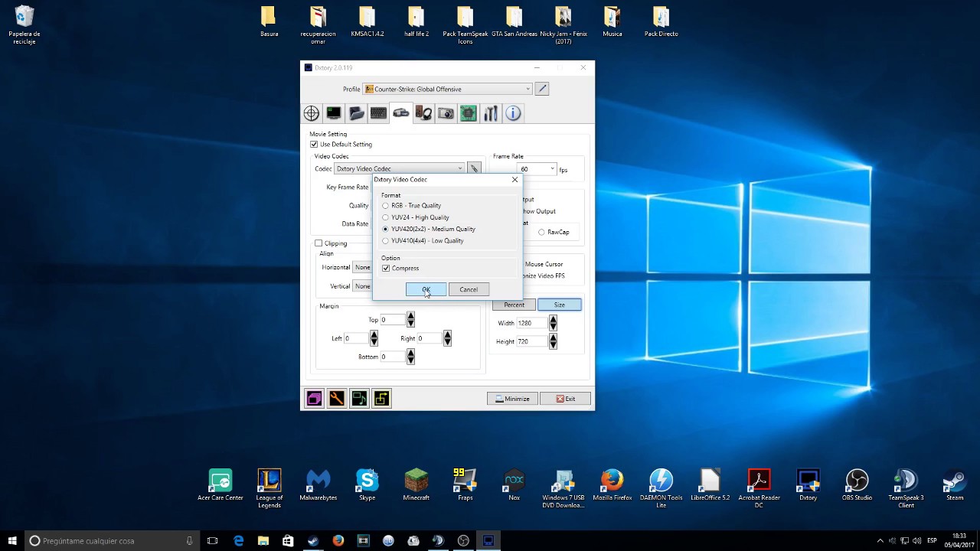Click the Top margin field
980x551 pixels.
393,319
